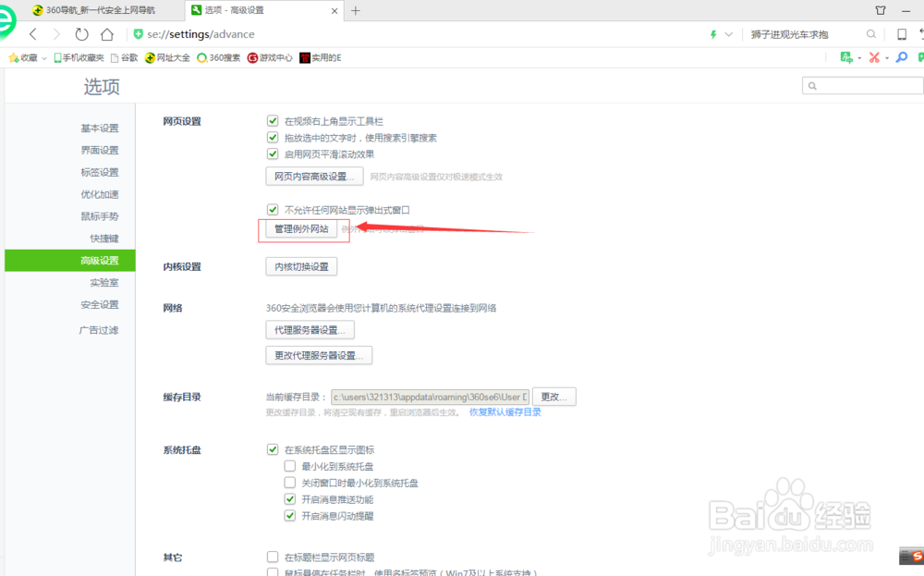Click the Sogou input method tray icon

pos(917,556)
